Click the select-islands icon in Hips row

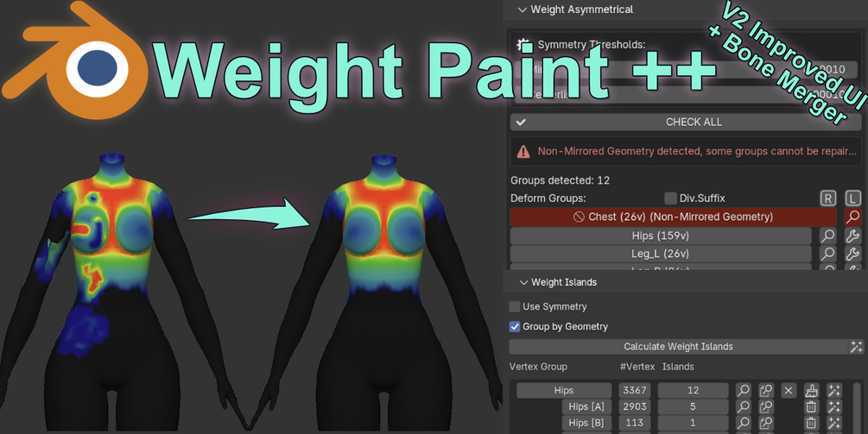[765, 390]
